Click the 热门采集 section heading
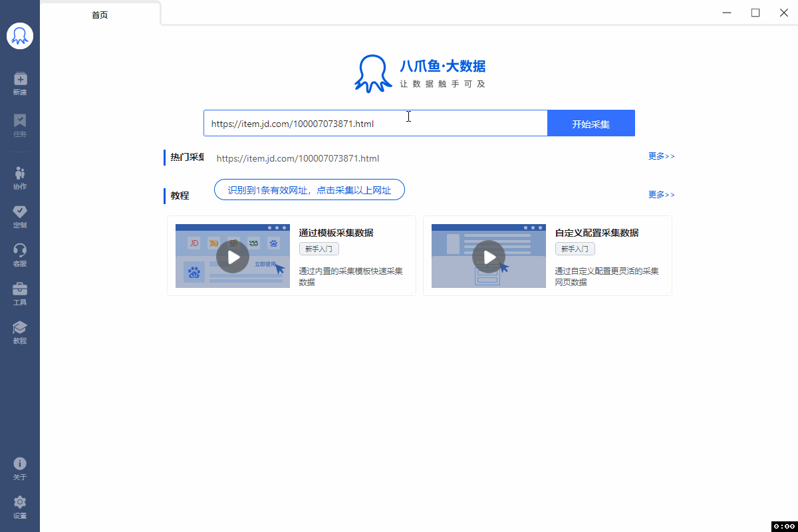 pos(187,158)
